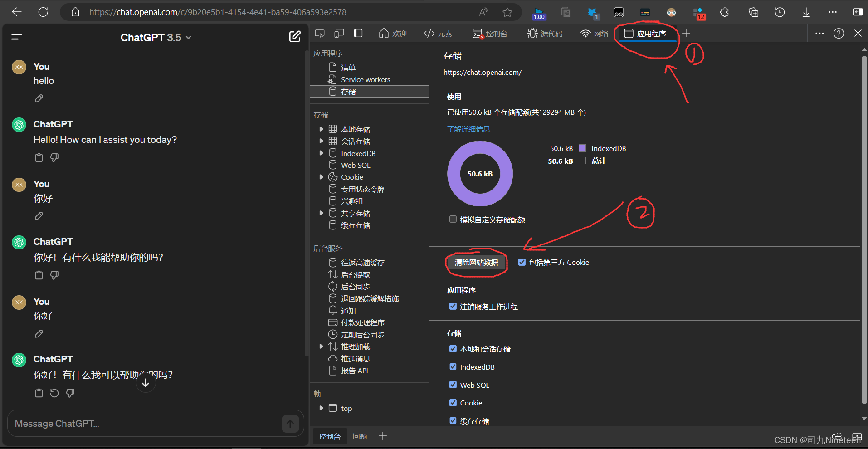Image resolution: width=868 pixels, height=449 pixels.
Task: Click the read aloud icon in address bar
Action: click(484, 12)
